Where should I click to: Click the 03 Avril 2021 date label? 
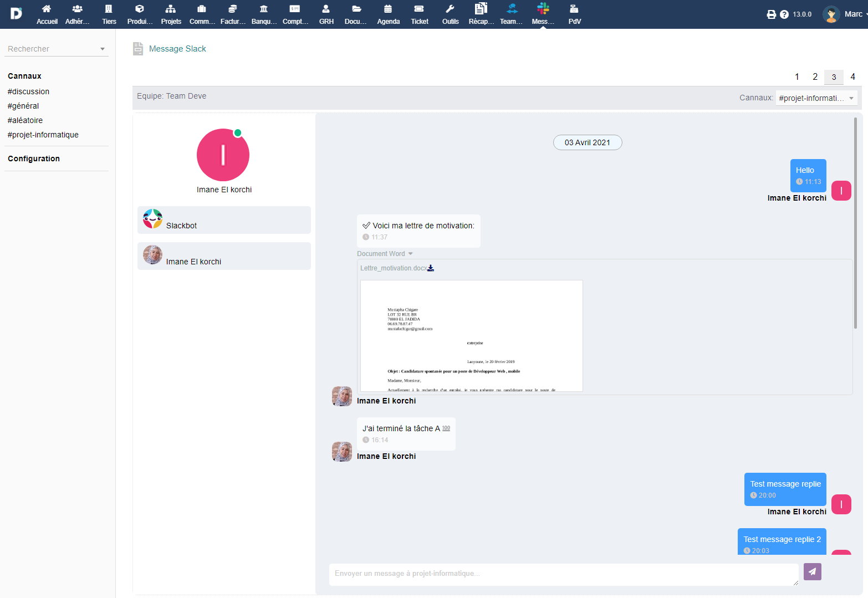(588, 142)
